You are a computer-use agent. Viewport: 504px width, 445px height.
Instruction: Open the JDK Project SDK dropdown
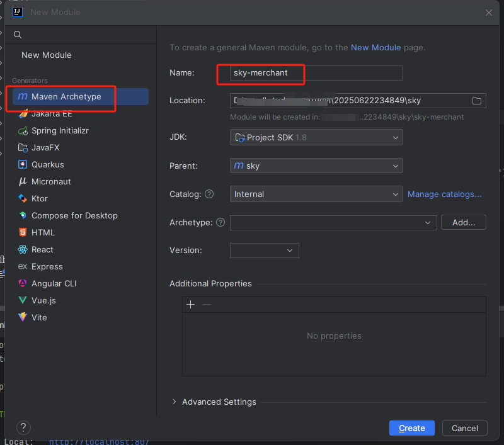[316, 137]
